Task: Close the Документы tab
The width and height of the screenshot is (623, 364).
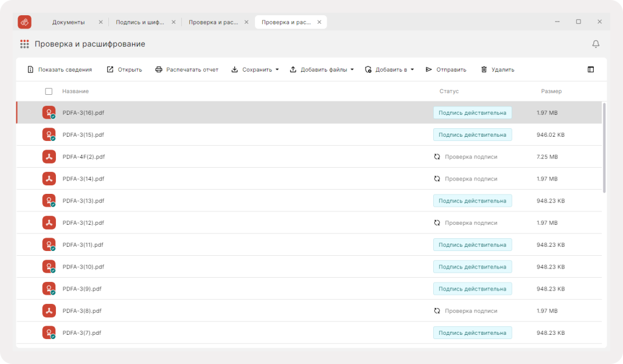Action: (100, 22)
